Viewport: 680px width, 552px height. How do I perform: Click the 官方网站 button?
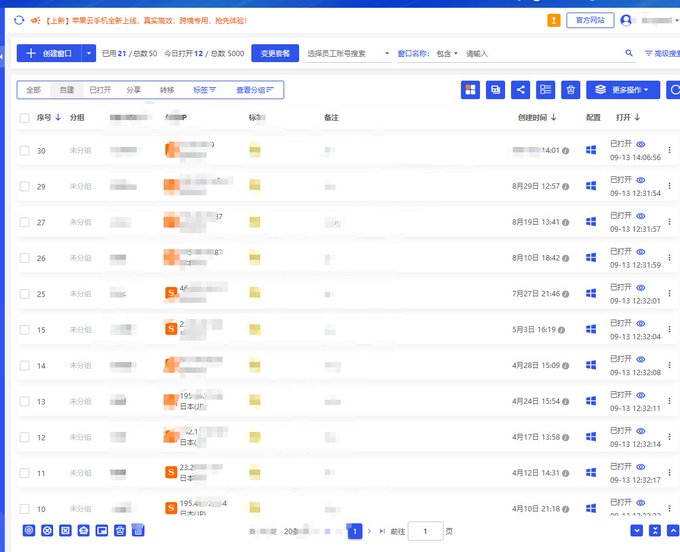(x=590, y=20)
